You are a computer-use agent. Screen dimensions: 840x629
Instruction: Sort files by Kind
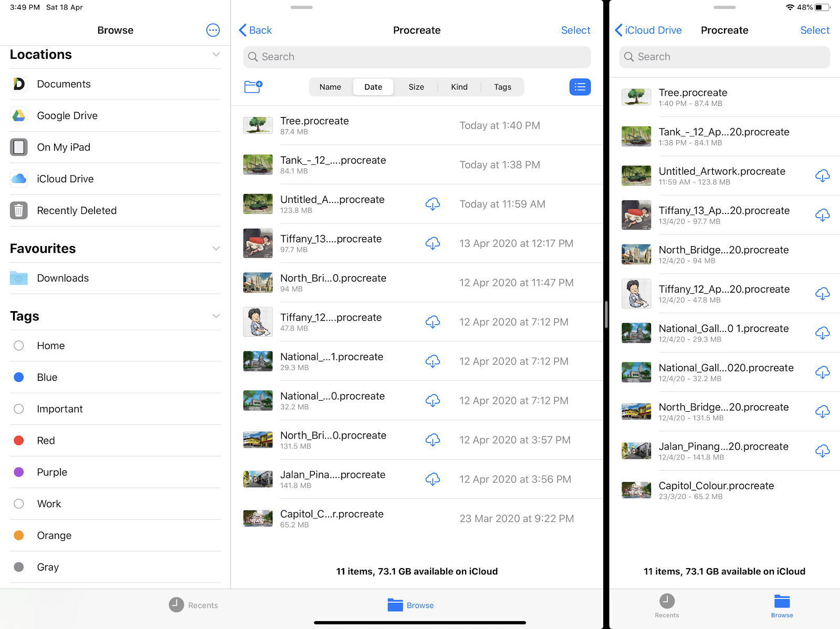[x=459, y=87]
